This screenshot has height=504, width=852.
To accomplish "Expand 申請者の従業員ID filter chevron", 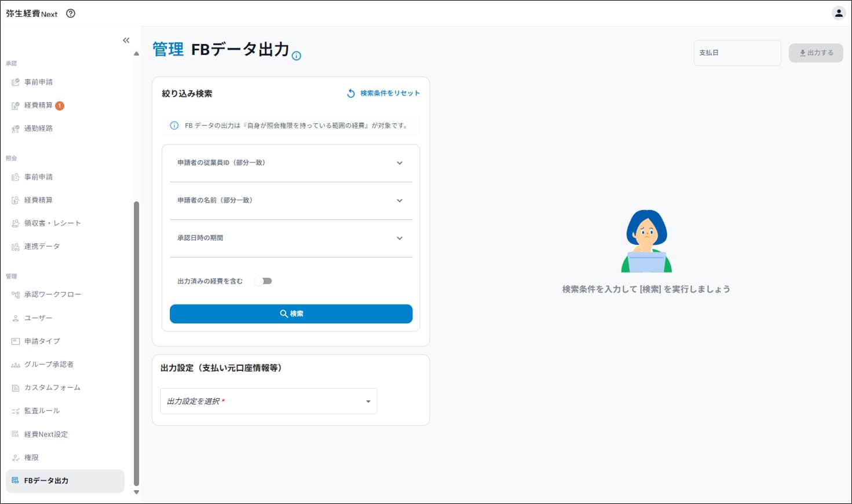I will click(399, 163).
